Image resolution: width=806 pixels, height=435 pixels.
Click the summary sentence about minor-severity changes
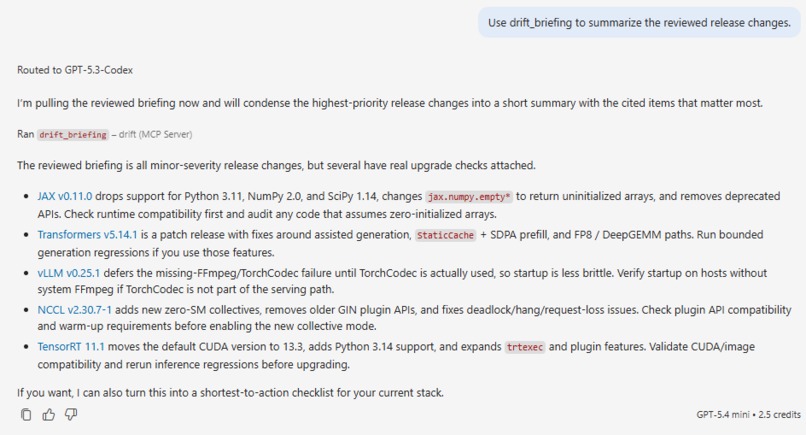[x=276, y=166]
